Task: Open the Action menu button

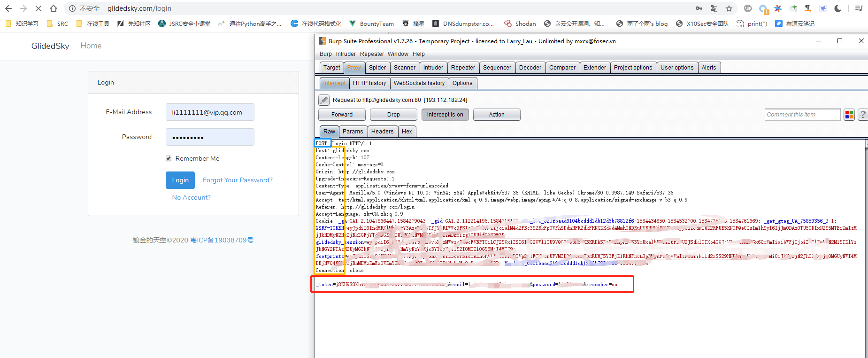Action: click(x=497, y=115)
